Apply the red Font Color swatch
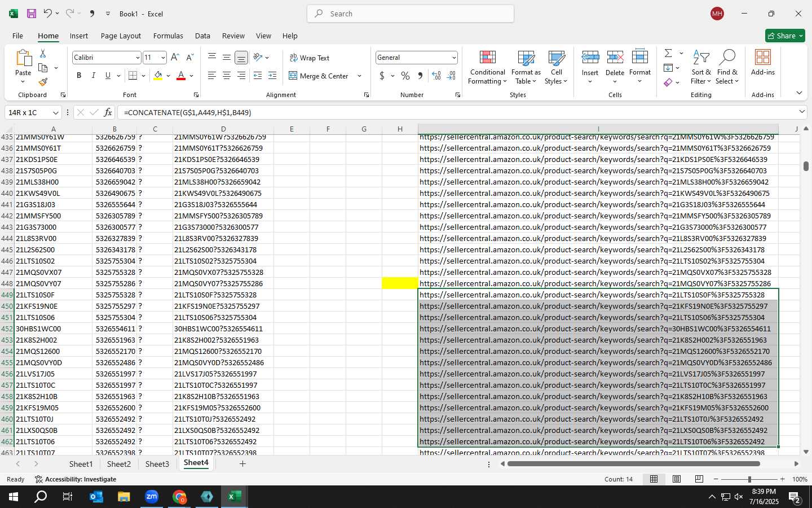Image resolution: width=812 pixels, height=508 pixels. pos(181,76)
